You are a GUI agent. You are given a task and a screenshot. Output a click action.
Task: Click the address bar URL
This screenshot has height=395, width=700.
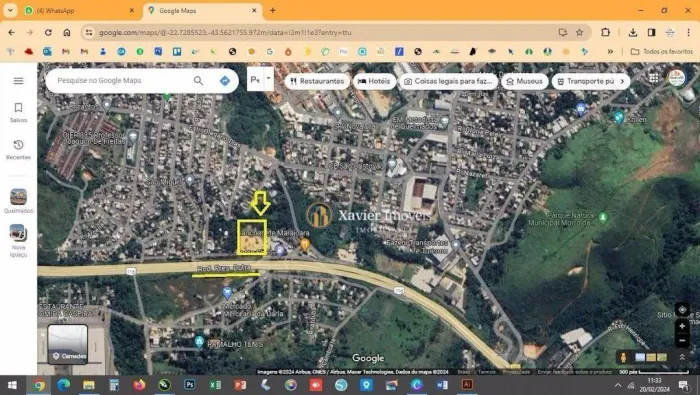225,33
